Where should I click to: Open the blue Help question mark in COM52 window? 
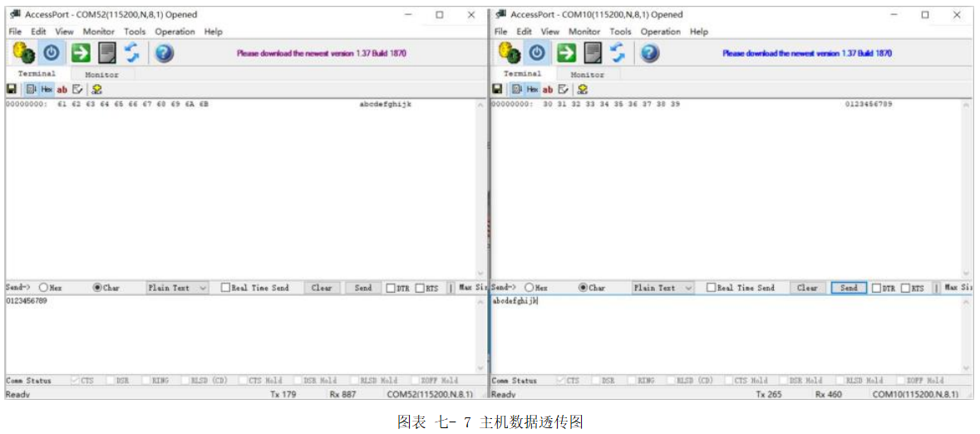(x=164, y=52)
